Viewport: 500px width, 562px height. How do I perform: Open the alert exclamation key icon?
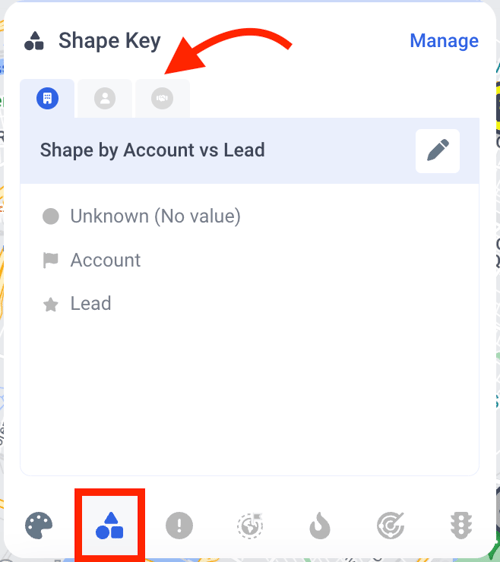coord(179,526)
